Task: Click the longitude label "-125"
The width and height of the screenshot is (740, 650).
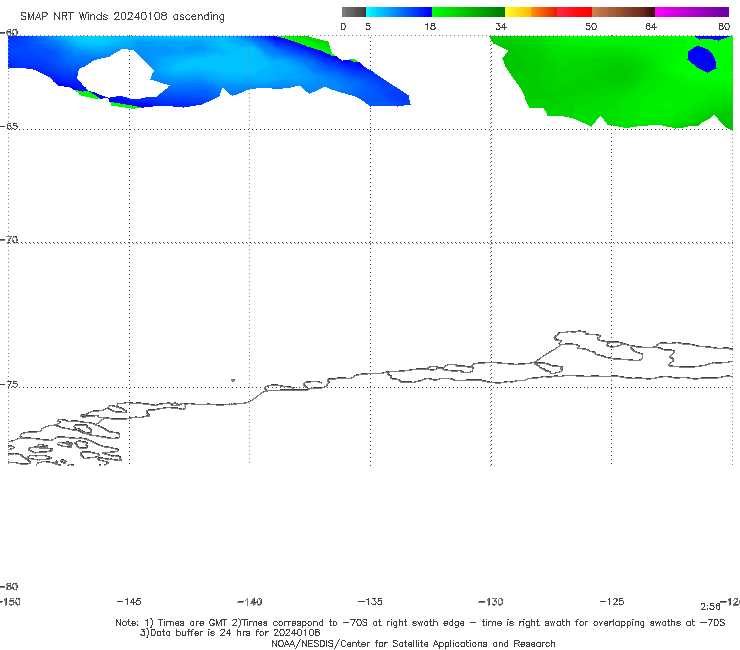Action: [612, 601]
